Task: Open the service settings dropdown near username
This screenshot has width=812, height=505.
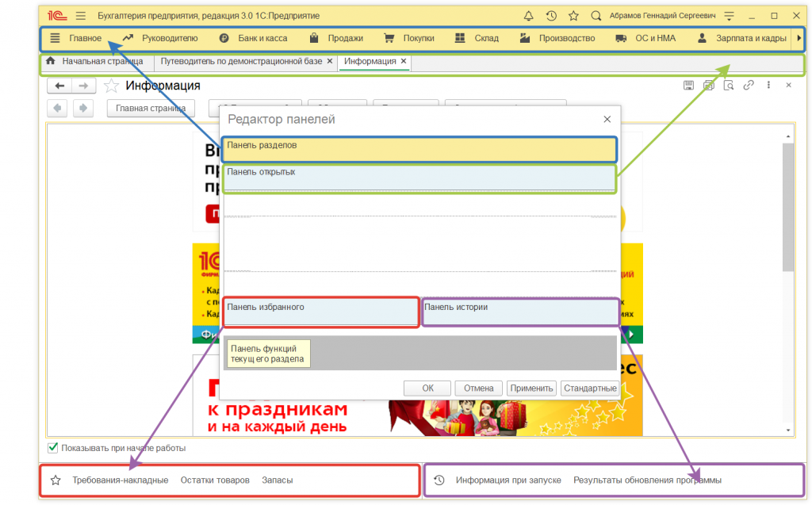Action: [729, 16]
